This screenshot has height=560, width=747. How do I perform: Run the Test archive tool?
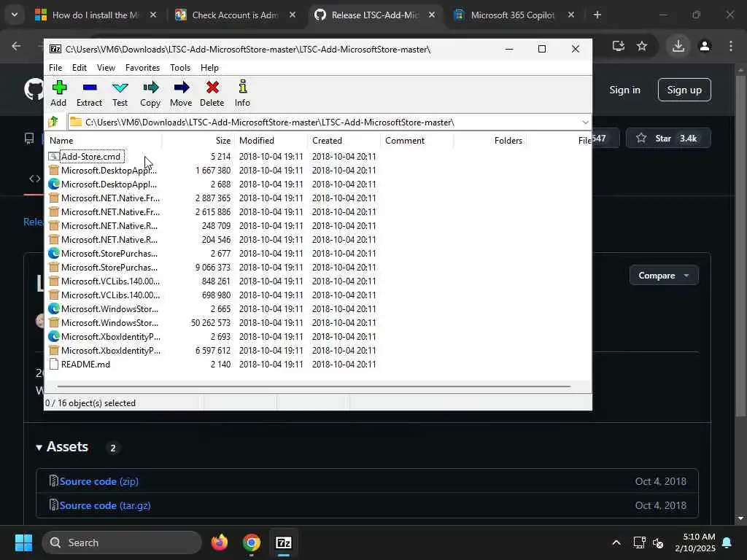click(120, 93)
